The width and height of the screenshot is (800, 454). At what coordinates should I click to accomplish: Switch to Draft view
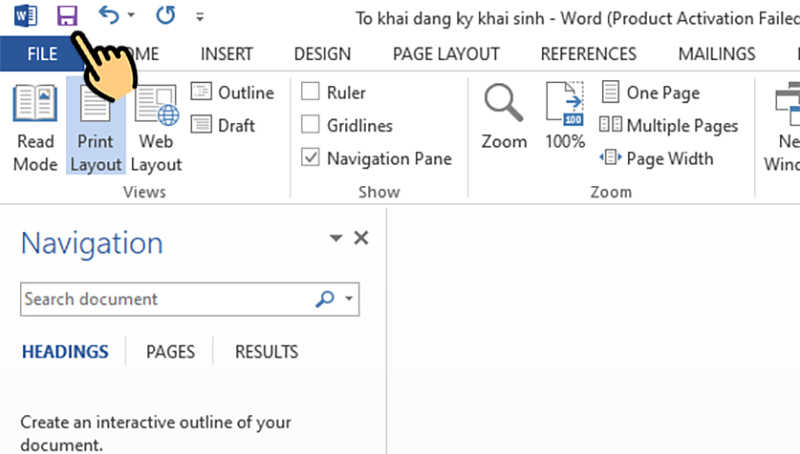222,125
